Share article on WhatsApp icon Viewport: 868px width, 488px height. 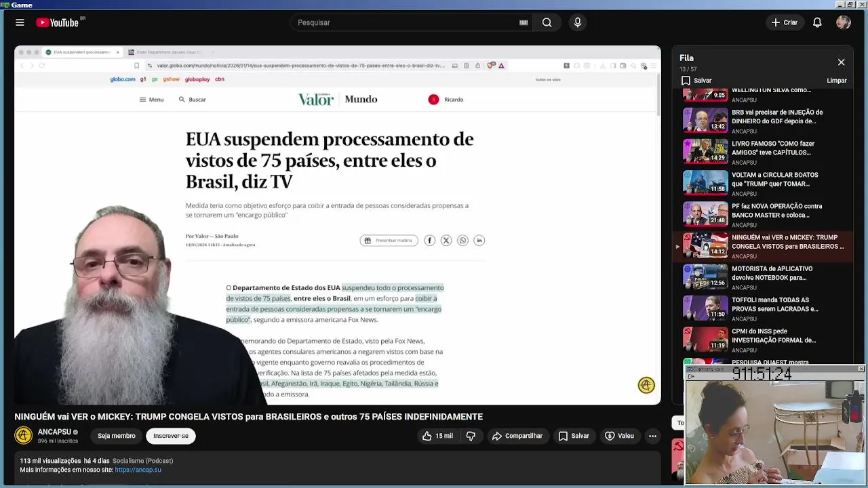click(x=462, y=241)
